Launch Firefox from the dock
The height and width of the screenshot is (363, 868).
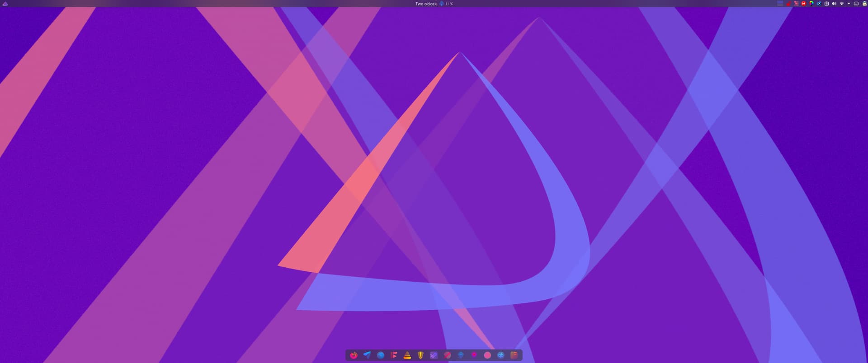coord(354,355)
